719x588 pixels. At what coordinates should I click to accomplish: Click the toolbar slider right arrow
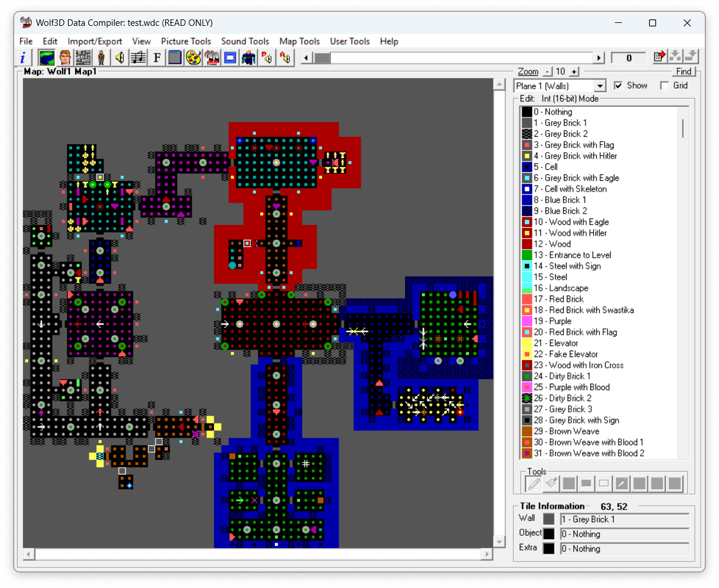pos(599,58)
